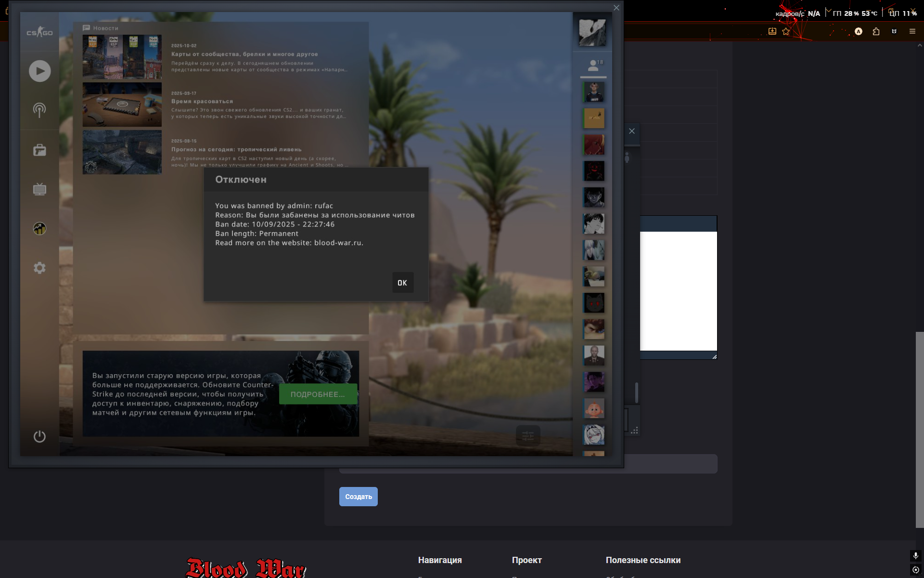This screenshot has width=924, height=578.
Task: Open the browser extensions puzzle icon
Action: click(876, 31)
